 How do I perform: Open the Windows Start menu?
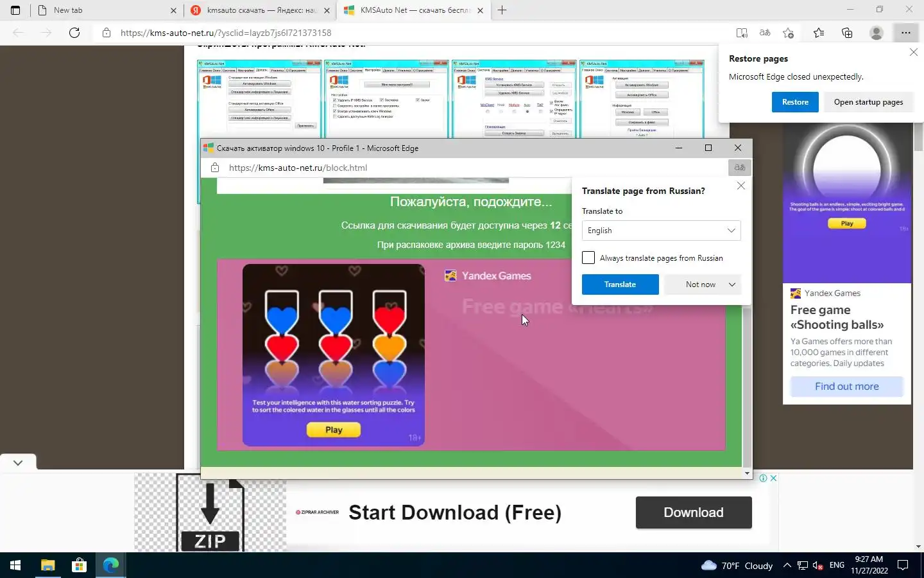(x=15, y=565)
